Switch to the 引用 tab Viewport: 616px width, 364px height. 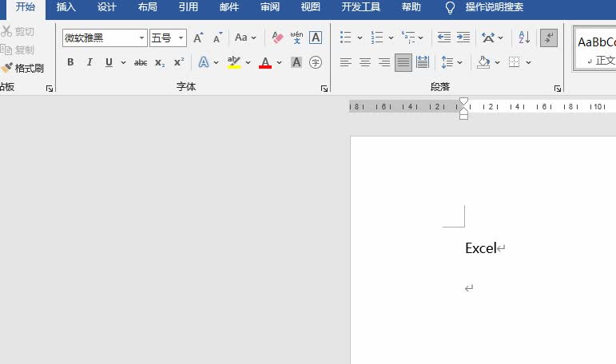tap(189, 7)
